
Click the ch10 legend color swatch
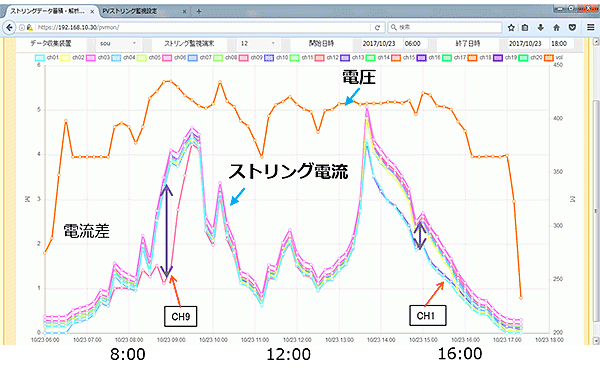pyautogui.click(x=269, y=58)
